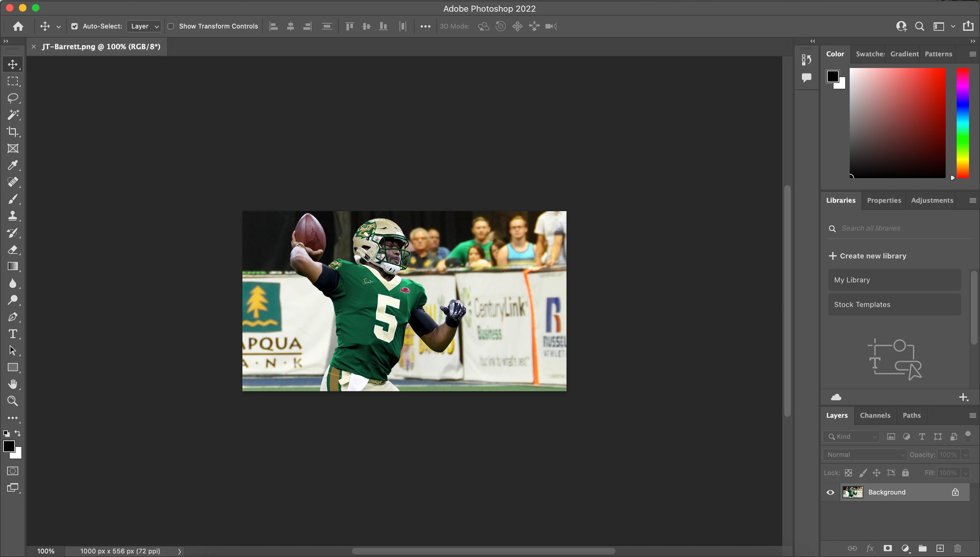The image size is (980, 557).
Task: Open the Stock Templates library
Action: tap(894, 304)
